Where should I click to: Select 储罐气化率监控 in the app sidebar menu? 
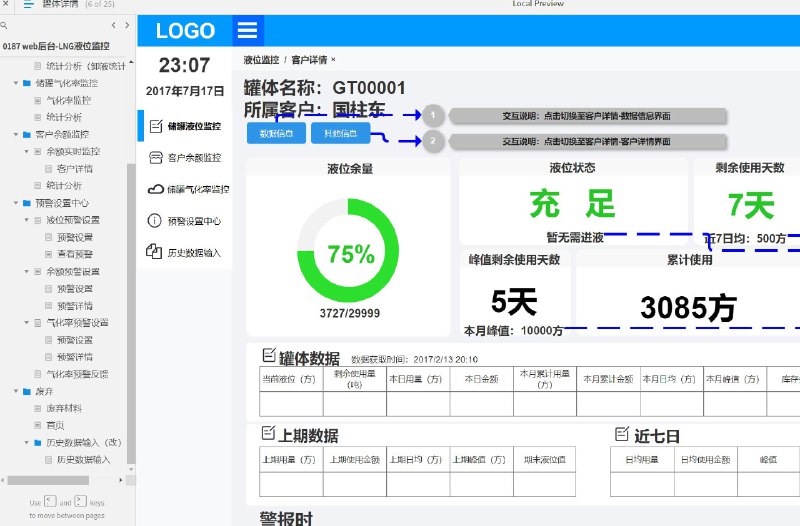pos(185,189)
